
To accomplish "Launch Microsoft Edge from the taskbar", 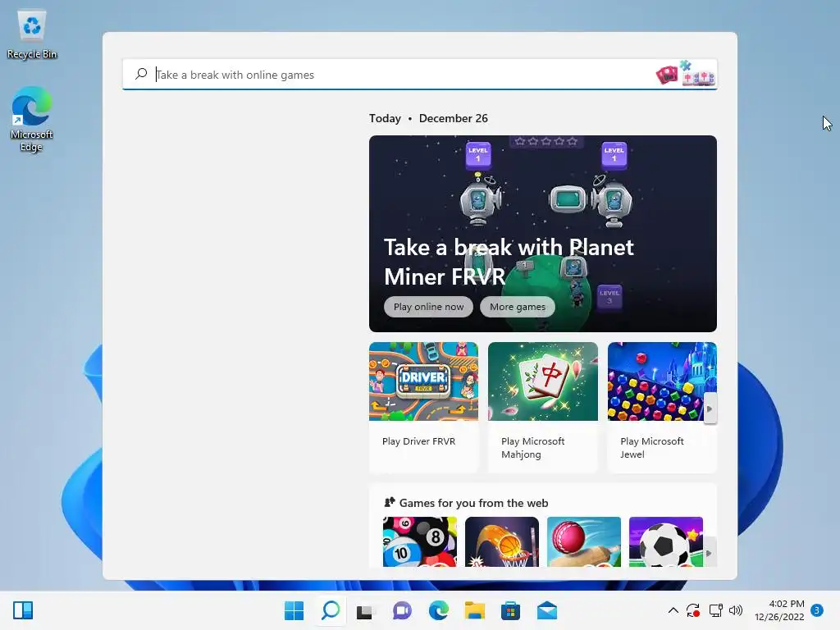I will pos(439,610).
